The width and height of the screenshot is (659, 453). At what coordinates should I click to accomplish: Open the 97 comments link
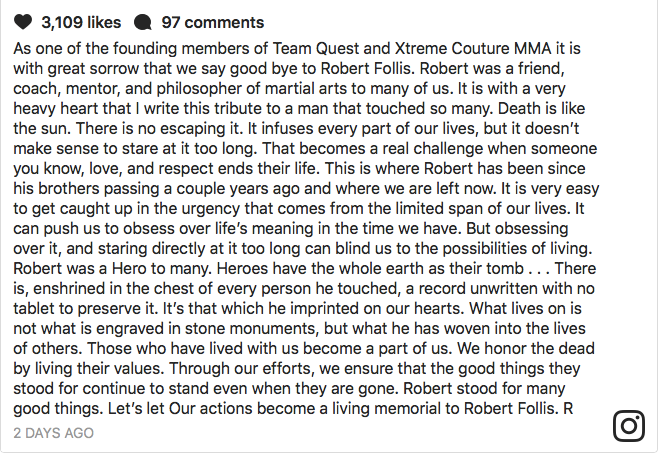(x=212, y=22)
